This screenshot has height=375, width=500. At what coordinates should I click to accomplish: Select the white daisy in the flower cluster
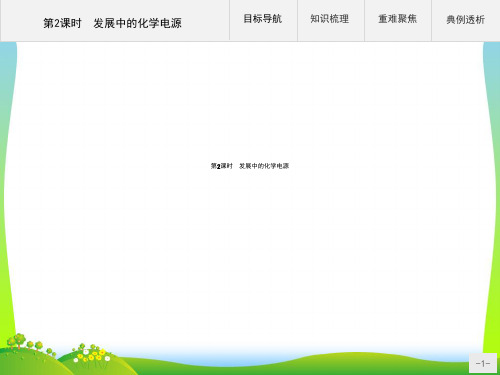86,352
